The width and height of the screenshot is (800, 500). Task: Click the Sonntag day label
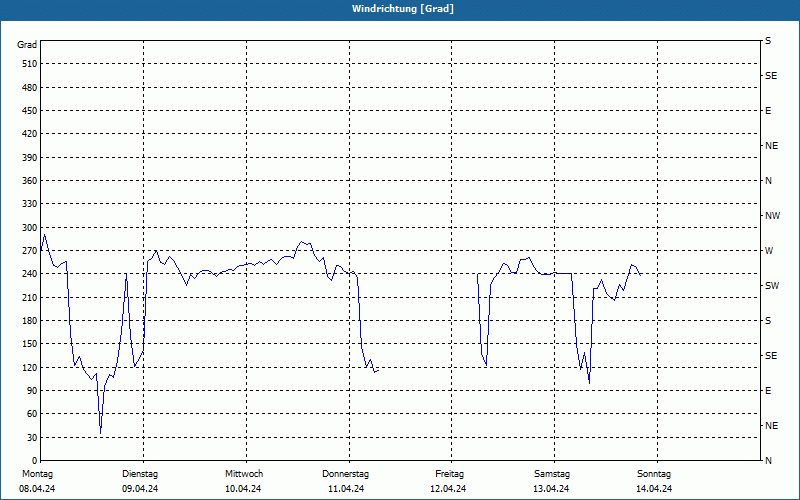[654, 474]
